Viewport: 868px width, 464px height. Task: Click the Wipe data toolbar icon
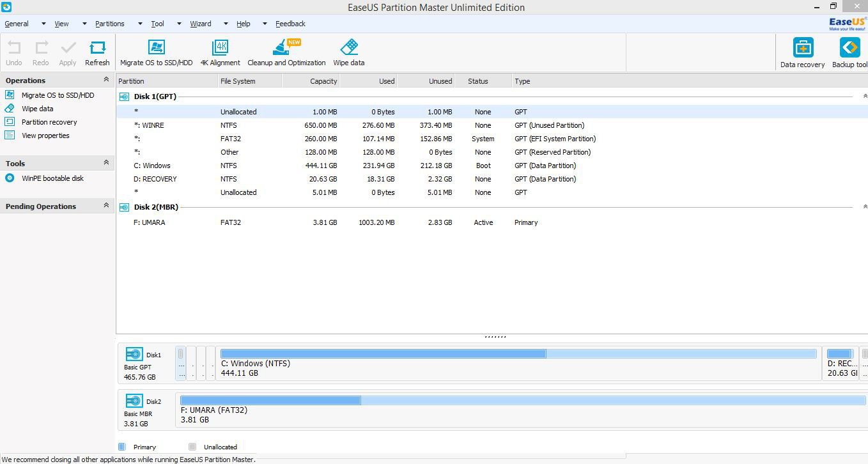[349, 47]
